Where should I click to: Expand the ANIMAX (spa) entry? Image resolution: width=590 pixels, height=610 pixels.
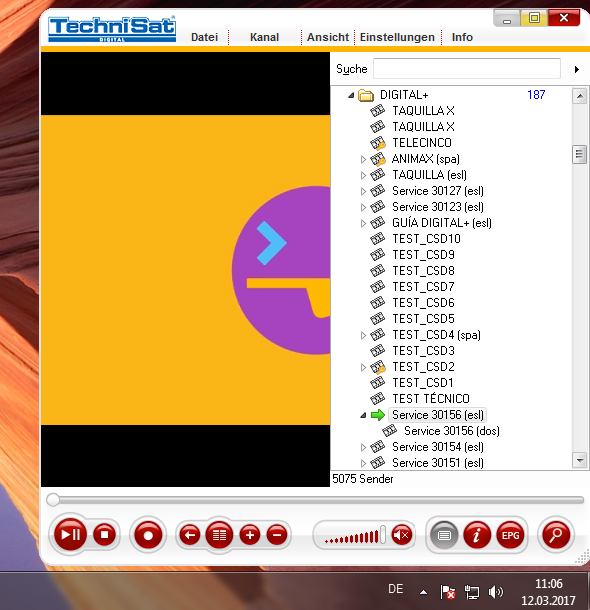tap(363, 159)
